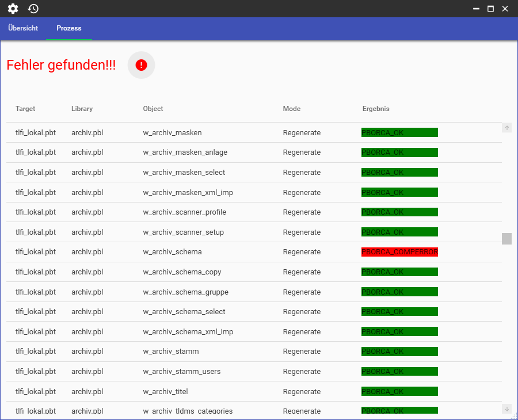Click the red error alert icon
Screen dimensions: 518x420
141,65
